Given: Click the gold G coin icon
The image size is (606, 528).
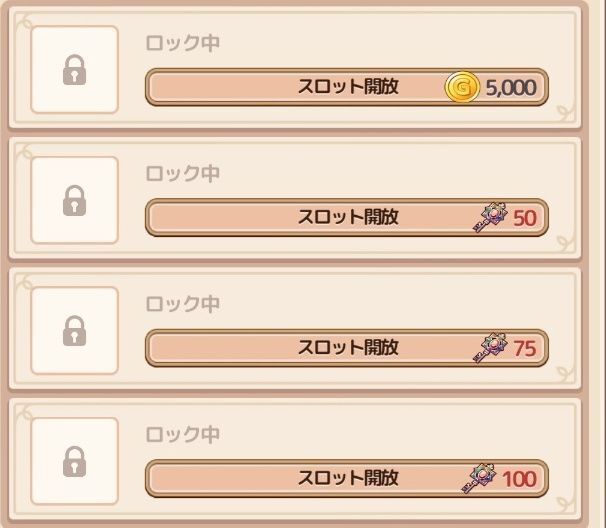Looking at the screenshot, I should pos(462,87).
